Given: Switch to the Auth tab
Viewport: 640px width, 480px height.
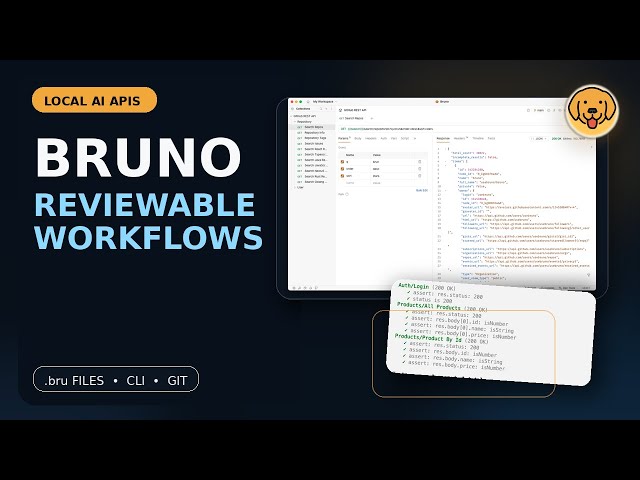Looking at the screenshot, I should [x=384, y=138].
